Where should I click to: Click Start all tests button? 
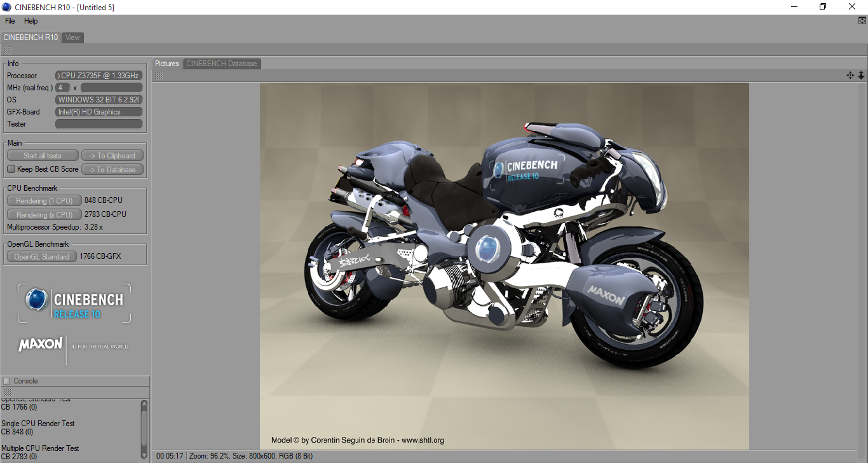[43, 156]
